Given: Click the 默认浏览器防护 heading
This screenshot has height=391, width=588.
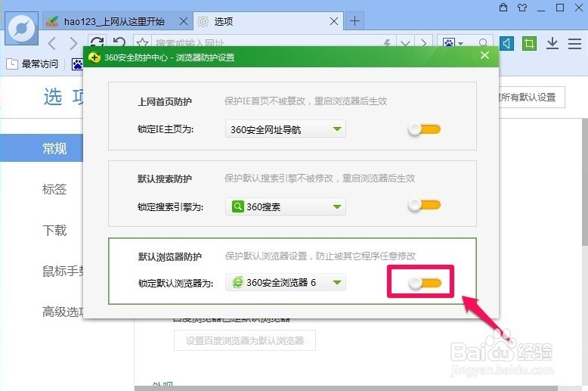Looking at the screenshot, I should 170,256.
